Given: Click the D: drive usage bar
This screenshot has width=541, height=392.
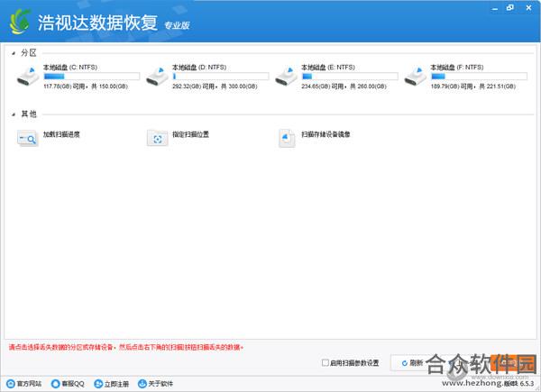Looking at the screenshot, I should pyautogui.click(x=221, y=77).
